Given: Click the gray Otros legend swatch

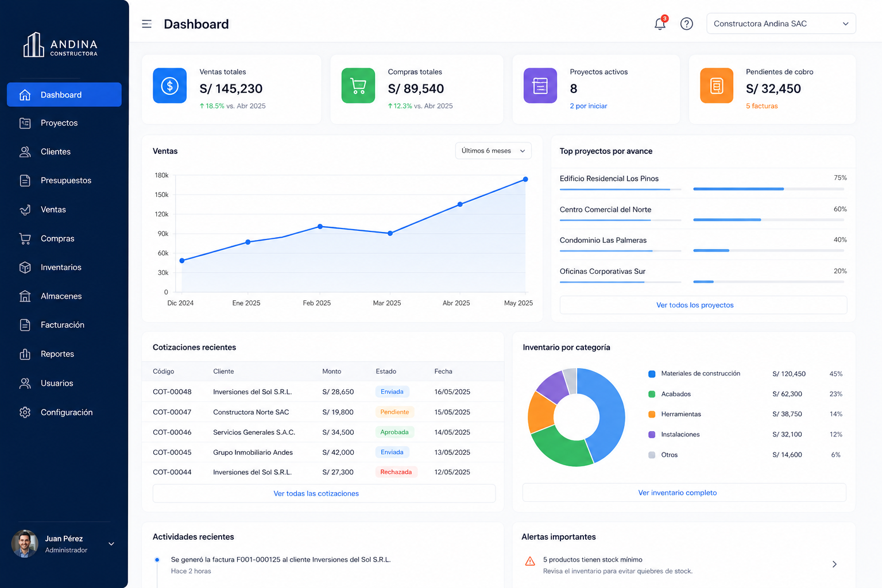Looking at the screenshot, I should click(x=652, y=455).
